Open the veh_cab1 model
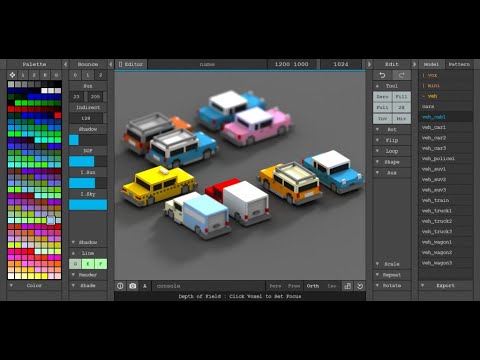The height and width of the screenshot is (360, 480). 446,117
